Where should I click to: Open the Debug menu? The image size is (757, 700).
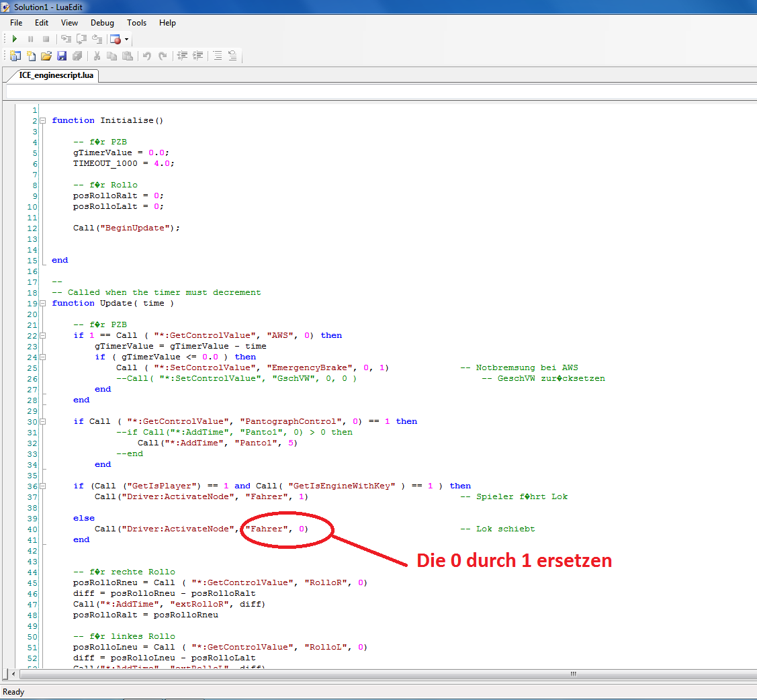pyautogui.click(x=102, y=23)
